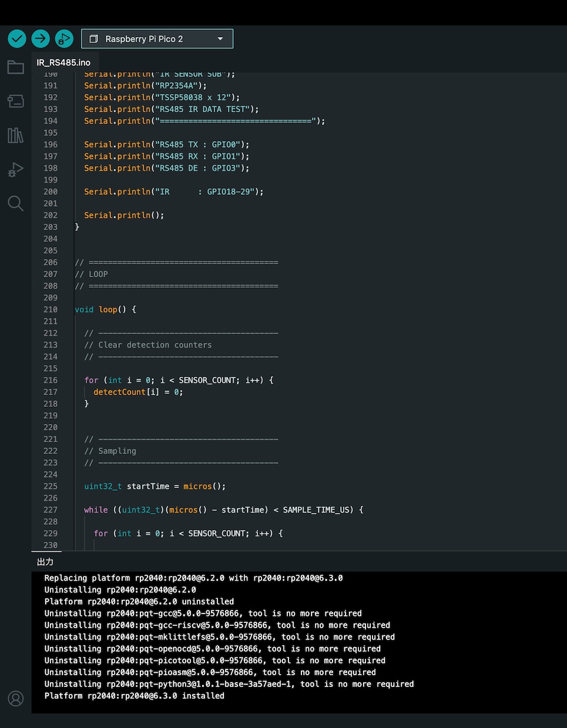Click the "RS485 IR DATA TEST" print line
Image resolution: width=567 pixels, height=728 pixels.
coord(171,109)
